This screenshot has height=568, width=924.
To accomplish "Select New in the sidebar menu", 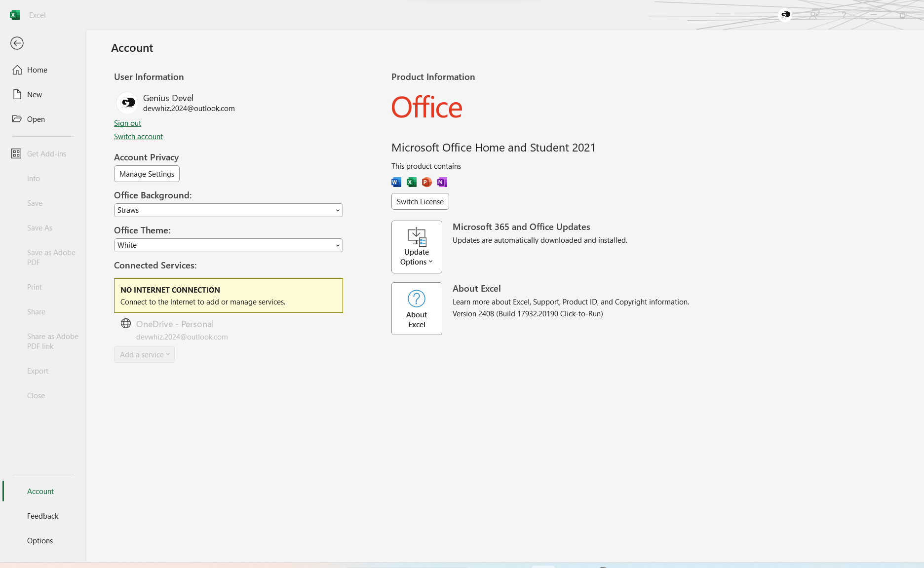I will click(35, 95).
